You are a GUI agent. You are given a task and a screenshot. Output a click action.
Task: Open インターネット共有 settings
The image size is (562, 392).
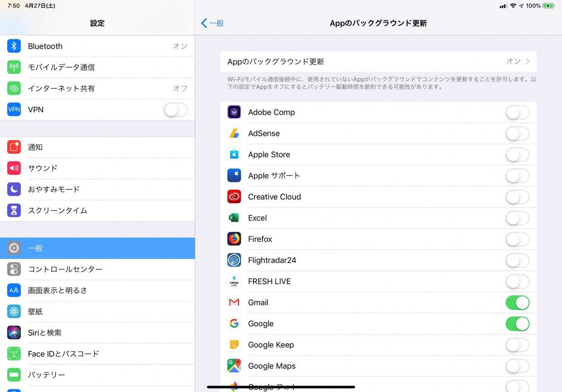97,88
